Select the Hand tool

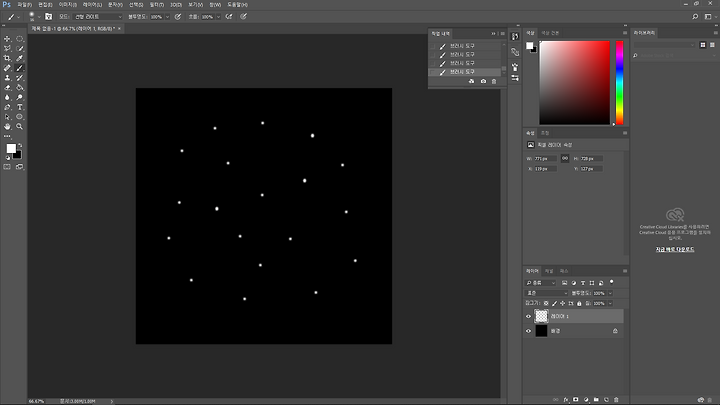(x=7, y=126)
